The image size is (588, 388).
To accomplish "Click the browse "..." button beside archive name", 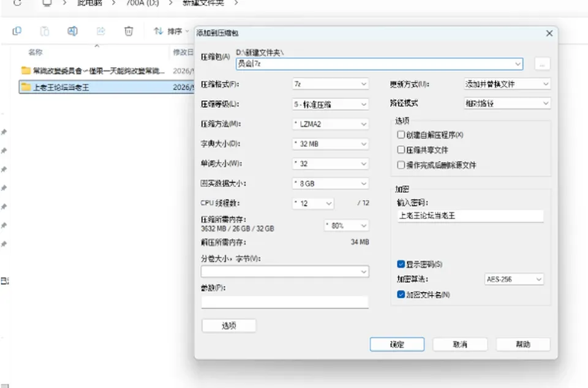I will [x=542, y=64].
